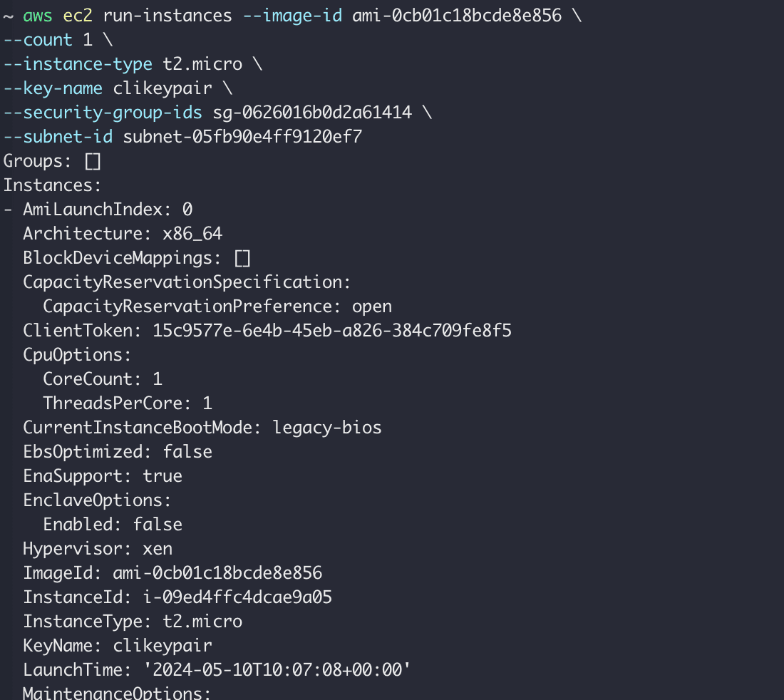Click the AMI ID in the run-instances command
Viewport: 784px width, 700px height.
[457, 15]
